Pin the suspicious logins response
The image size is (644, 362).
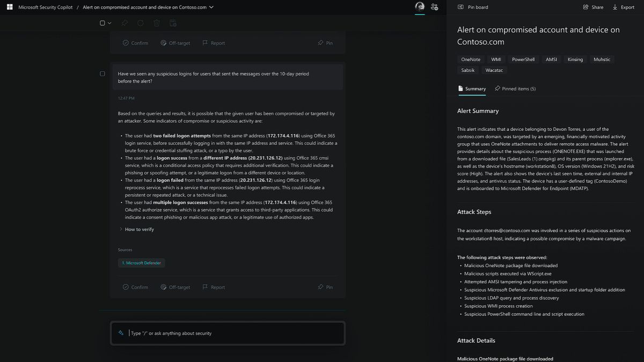pyautogui.click(x=325, y=287)
